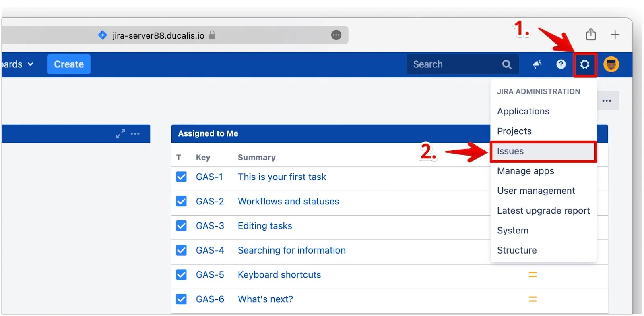Open a new Safari tab
This screenshot has height=316, width=644.
tap(615, 35)
